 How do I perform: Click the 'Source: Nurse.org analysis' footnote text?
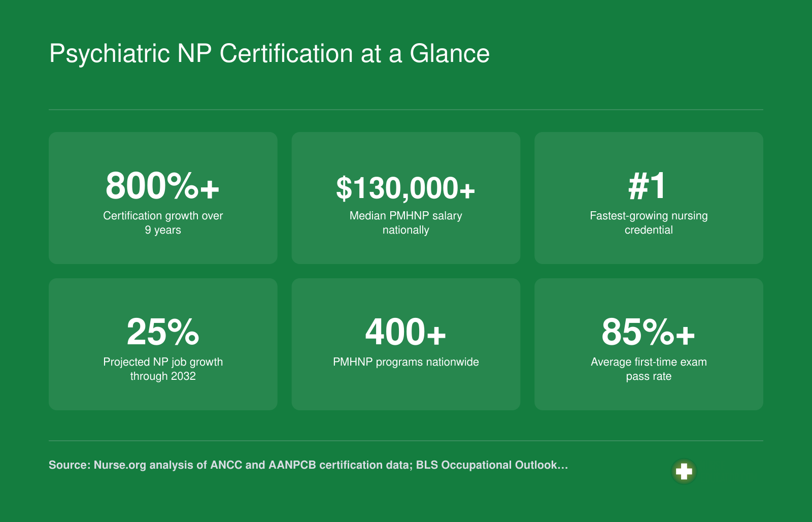[308, 465]
